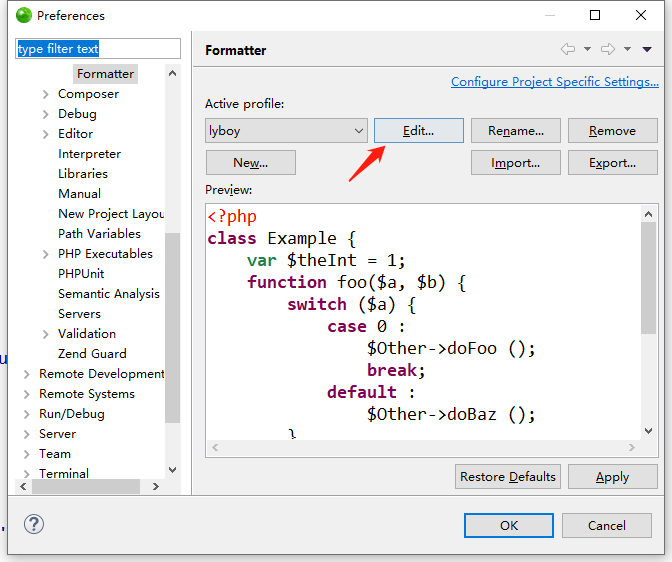
Task: Focus the type filter text field
Action: pyautogui.click(x=98, y=49)
